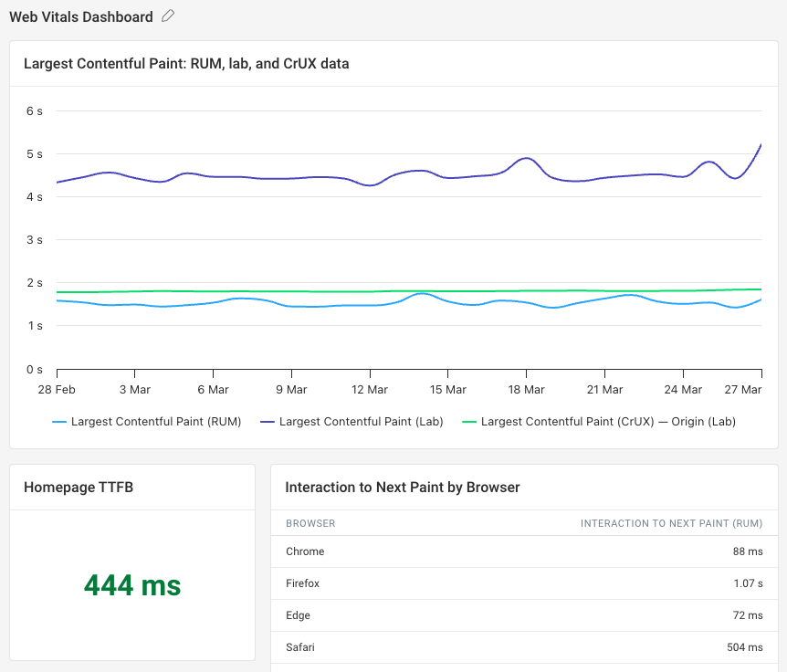Click the 444 ms TTFB value

click(131, 586)
